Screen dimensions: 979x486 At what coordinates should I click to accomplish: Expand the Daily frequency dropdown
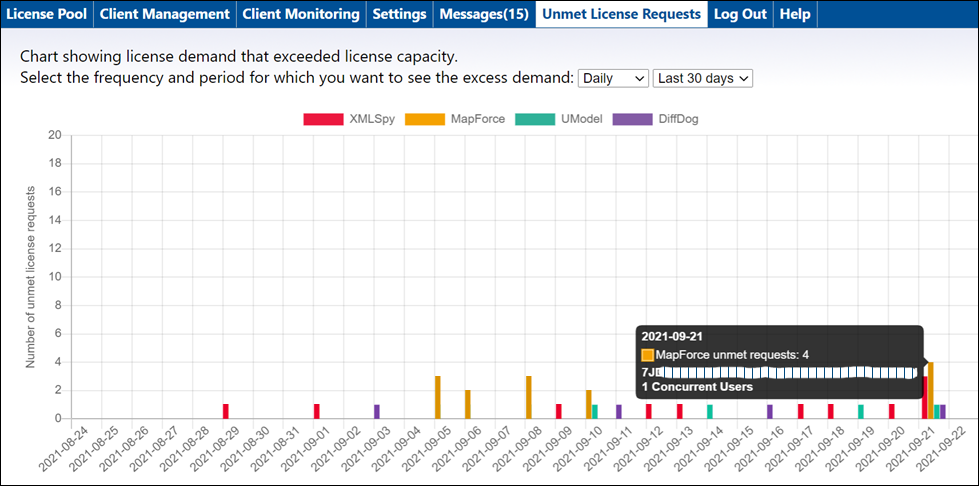pos(613,78)
